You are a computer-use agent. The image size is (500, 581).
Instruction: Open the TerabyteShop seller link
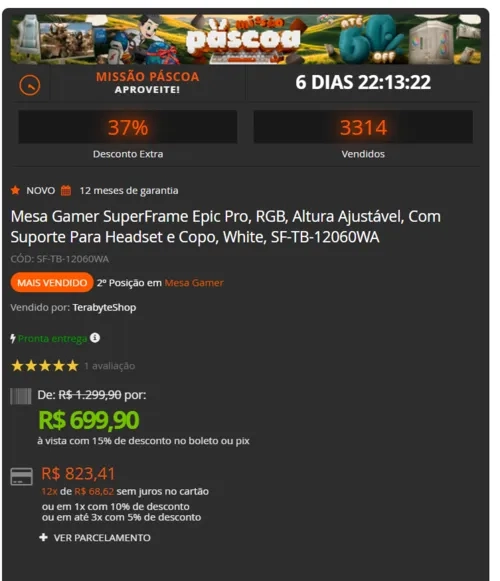104,308
